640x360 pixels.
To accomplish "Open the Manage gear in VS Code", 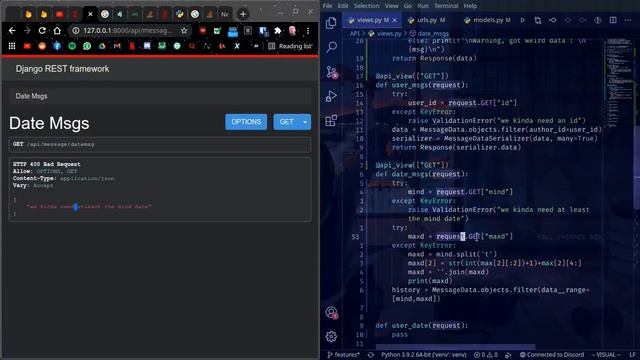I will tap(331, 336).
